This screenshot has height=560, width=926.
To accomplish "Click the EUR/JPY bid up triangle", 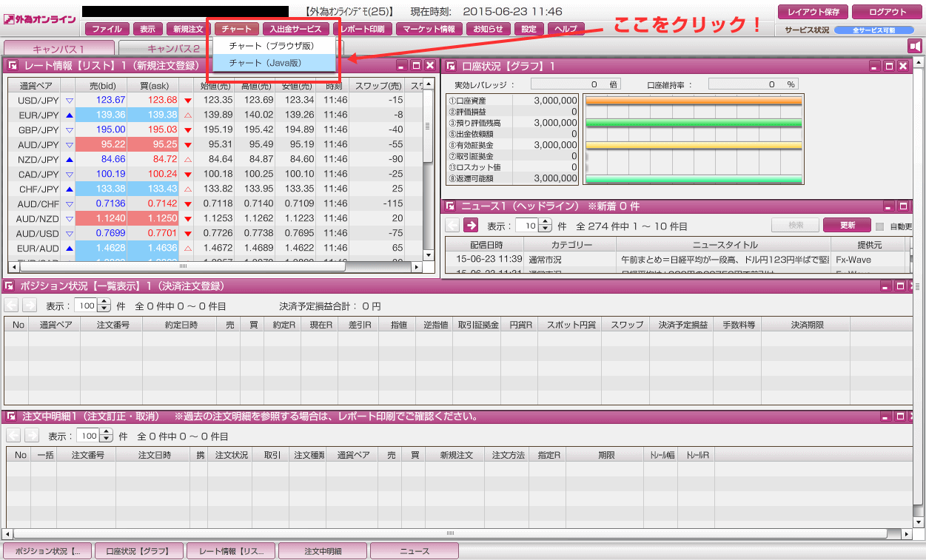I will 70,115.
